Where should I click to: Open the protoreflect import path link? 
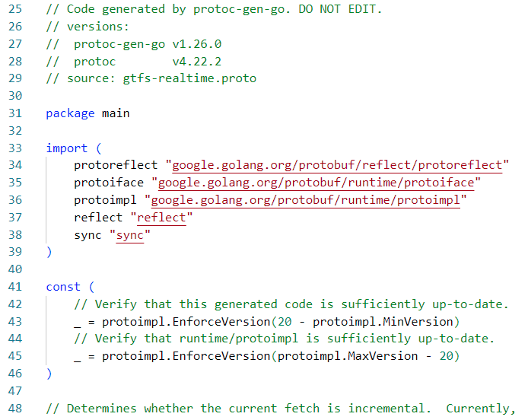click(337, 165)
